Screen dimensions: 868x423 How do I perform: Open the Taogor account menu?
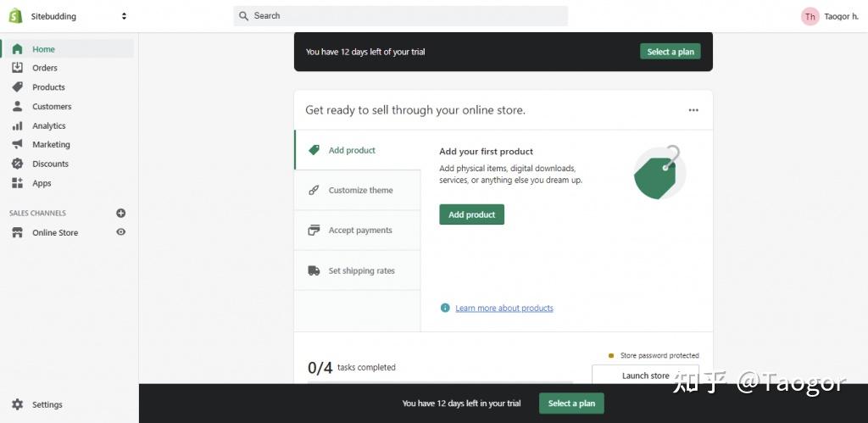pos(822,16)
